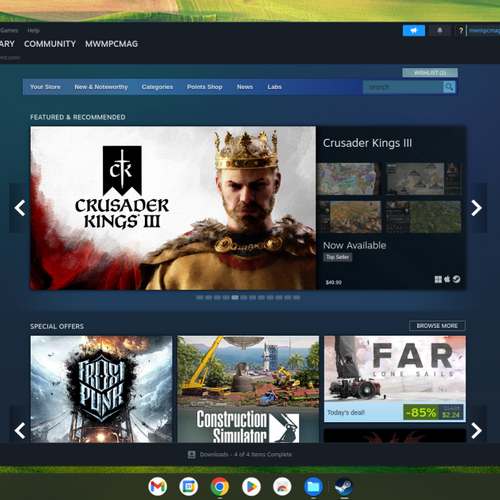View the top-right Crusader Kings screenshot

point(424,179)
